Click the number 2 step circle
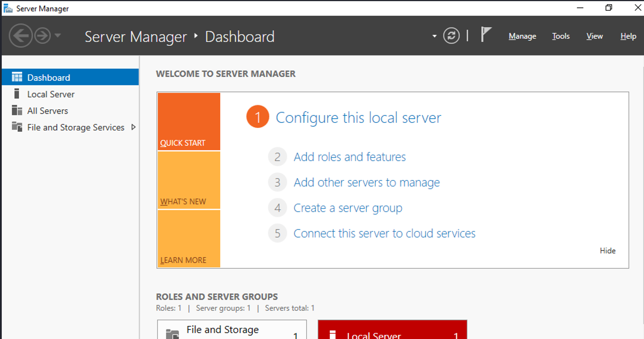Viewport: 644px width, 339px height. pos(277,157)
